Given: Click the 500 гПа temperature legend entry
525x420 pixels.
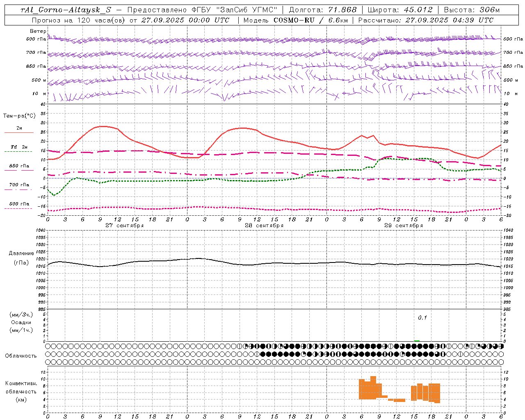Looking at the screenshot, I should pyautogui.click(x=19, y=204).
